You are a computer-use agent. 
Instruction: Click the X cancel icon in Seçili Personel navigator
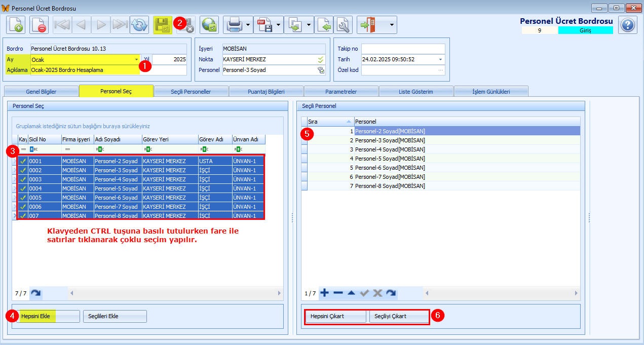click(x=377, y=293)
